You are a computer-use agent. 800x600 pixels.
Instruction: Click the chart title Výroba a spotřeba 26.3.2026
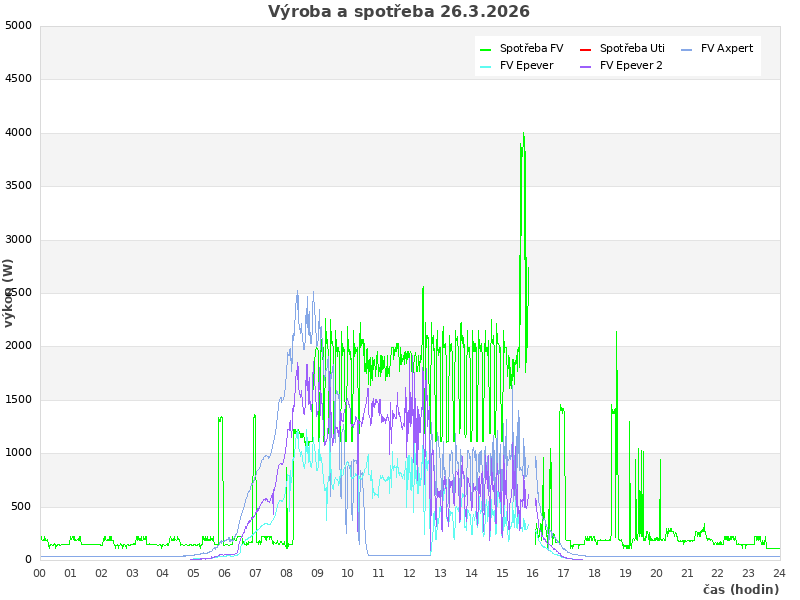tap(399, 12)
